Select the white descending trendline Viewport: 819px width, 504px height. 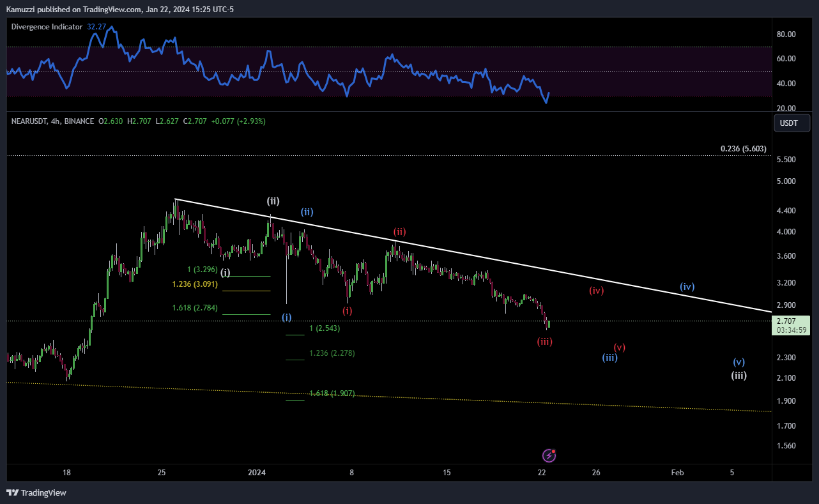pos(473,255)
